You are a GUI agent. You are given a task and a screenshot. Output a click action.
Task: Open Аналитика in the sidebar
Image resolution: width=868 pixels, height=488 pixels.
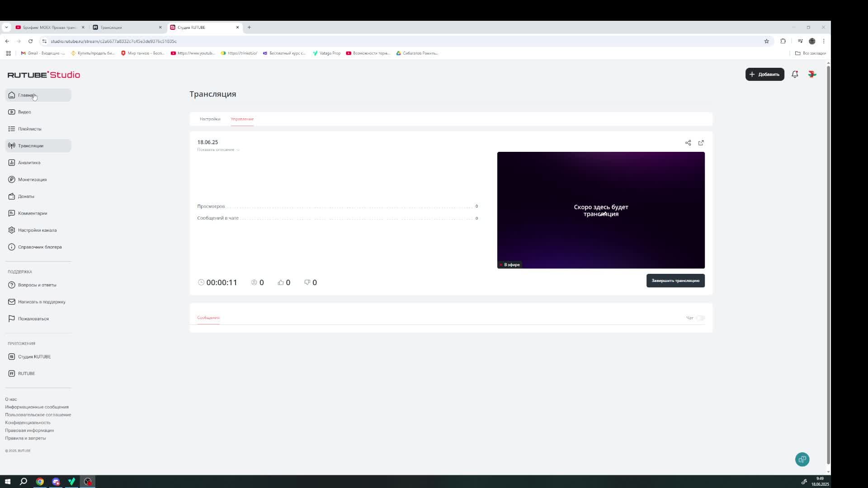(x=29, y=163)
